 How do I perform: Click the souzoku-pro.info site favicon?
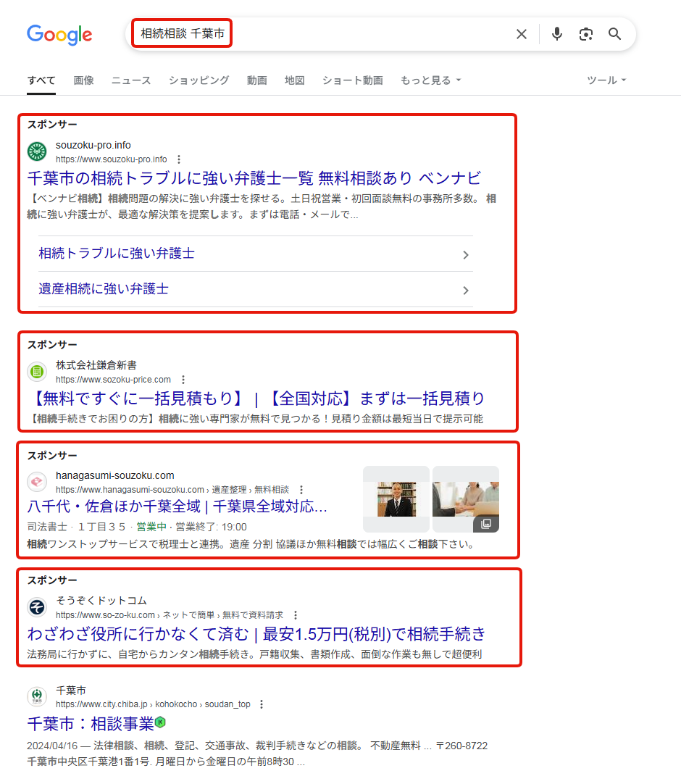point(37,151)
